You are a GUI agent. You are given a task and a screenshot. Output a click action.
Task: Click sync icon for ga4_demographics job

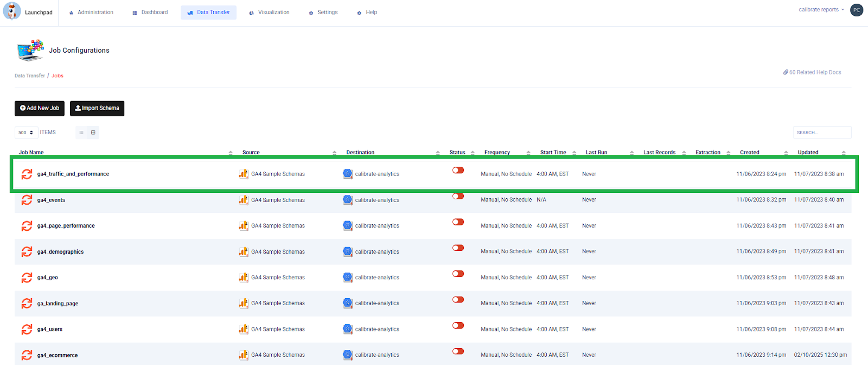point(27,251)
